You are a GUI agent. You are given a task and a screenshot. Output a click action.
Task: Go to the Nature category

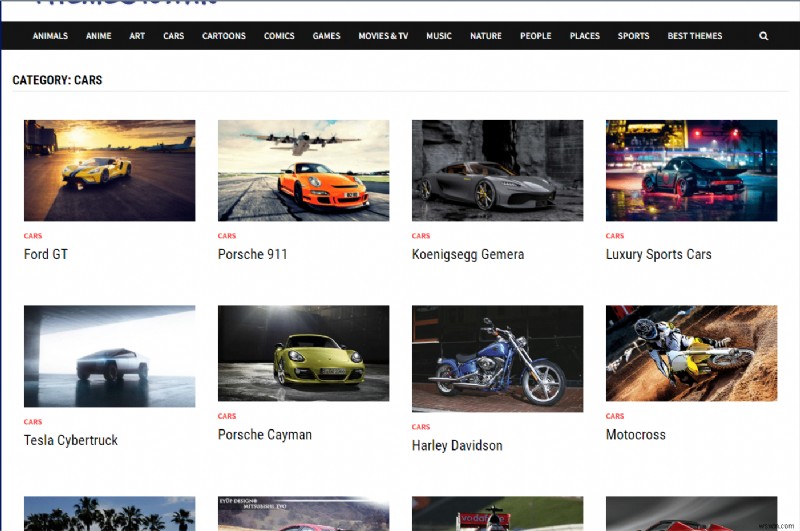pos(486,36)
